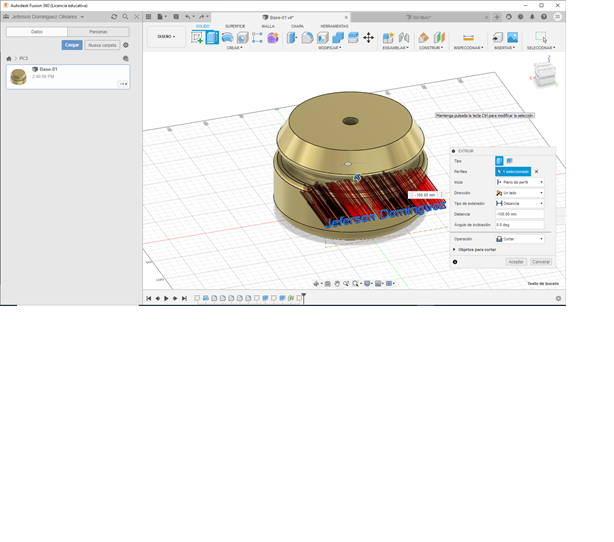
Task: Select the Fillet tool
Action: click(307, 38)
